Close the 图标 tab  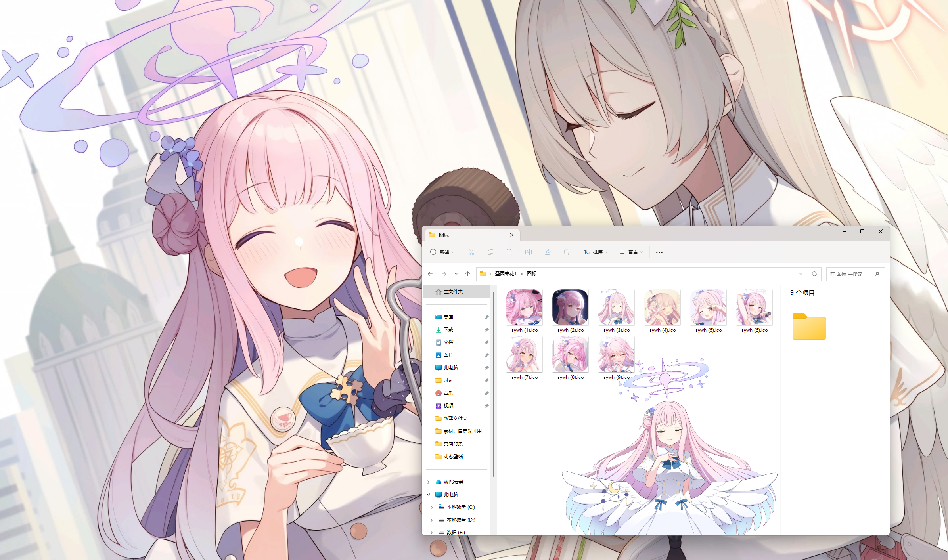point(511,235)
